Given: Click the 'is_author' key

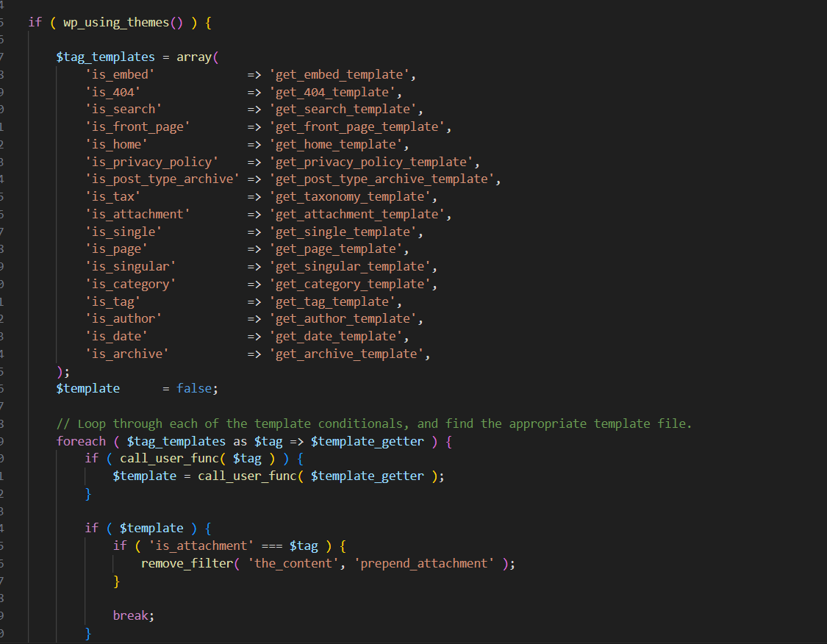Looking at the screenshot, I should click(x=123, y=318).
